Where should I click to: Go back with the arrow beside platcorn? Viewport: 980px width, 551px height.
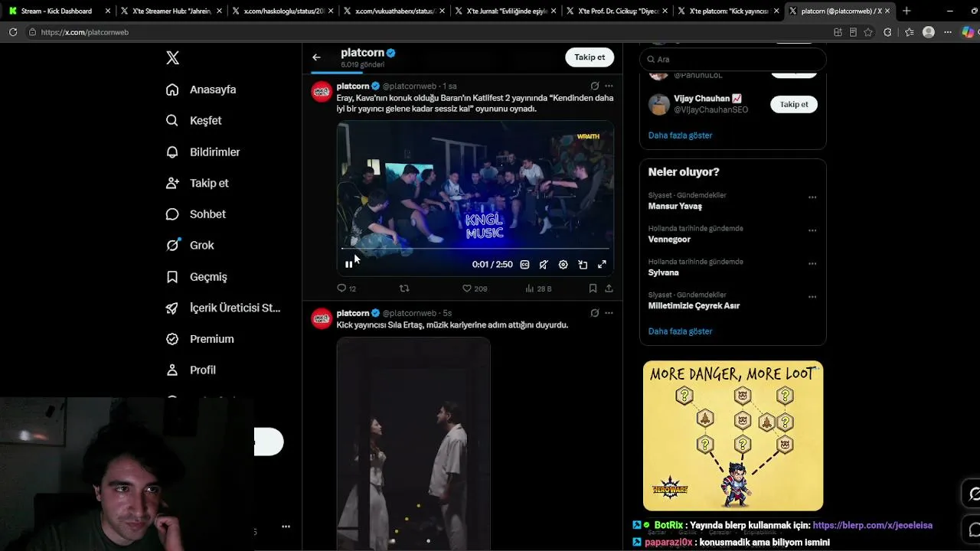[316, 57]
